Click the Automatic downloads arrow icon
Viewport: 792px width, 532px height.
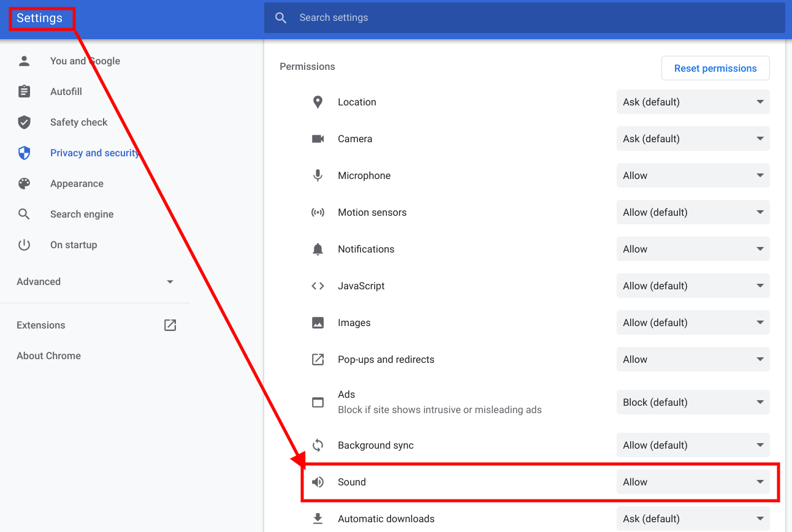(318, 519)
